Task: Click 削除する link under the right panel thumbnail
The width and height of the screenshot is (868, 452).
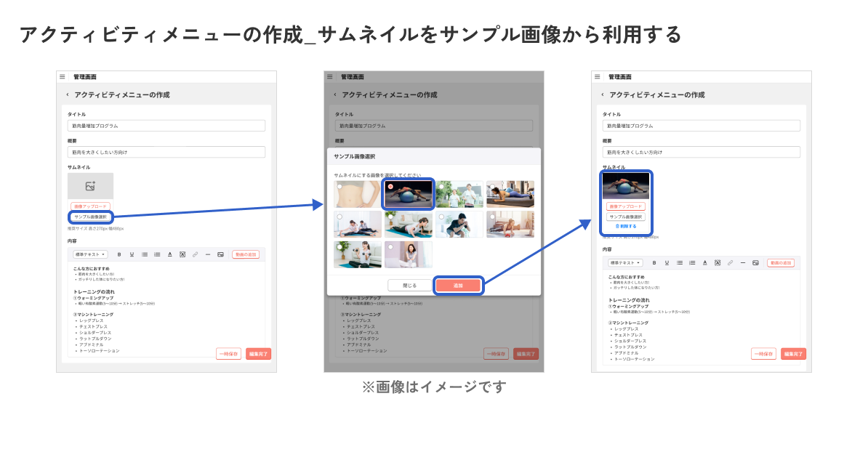Action: point(625,226)
